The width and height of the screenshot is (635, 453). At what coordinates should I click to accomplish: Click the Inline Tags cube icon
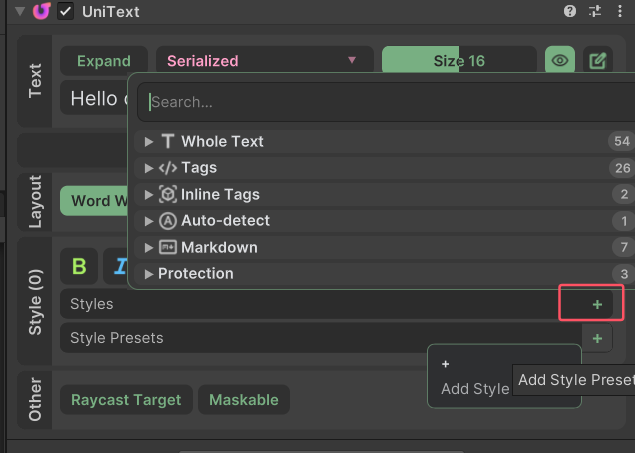point(168,194)
